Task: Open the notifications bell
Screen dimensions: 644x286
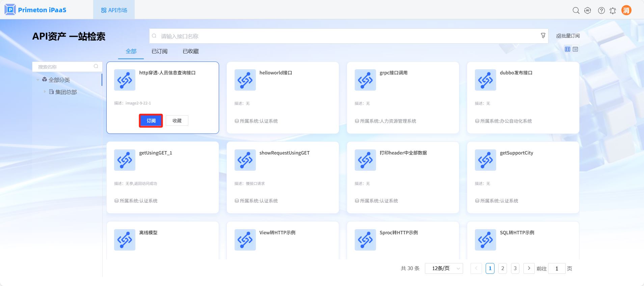Action: pyautogui.click(x=613, y=10)
